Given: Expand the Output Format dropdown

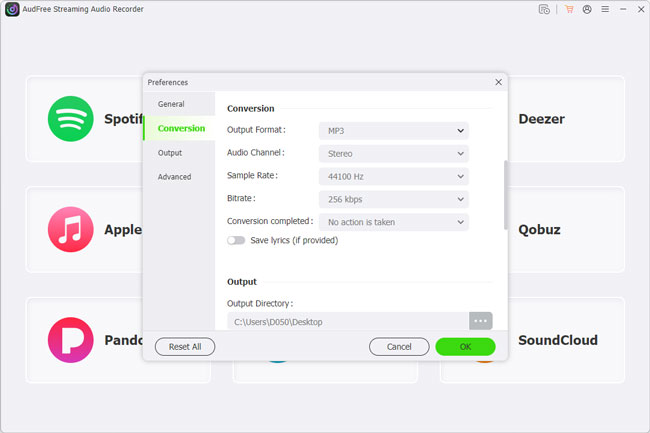Looking at the screenshot, I should (393, 130).
